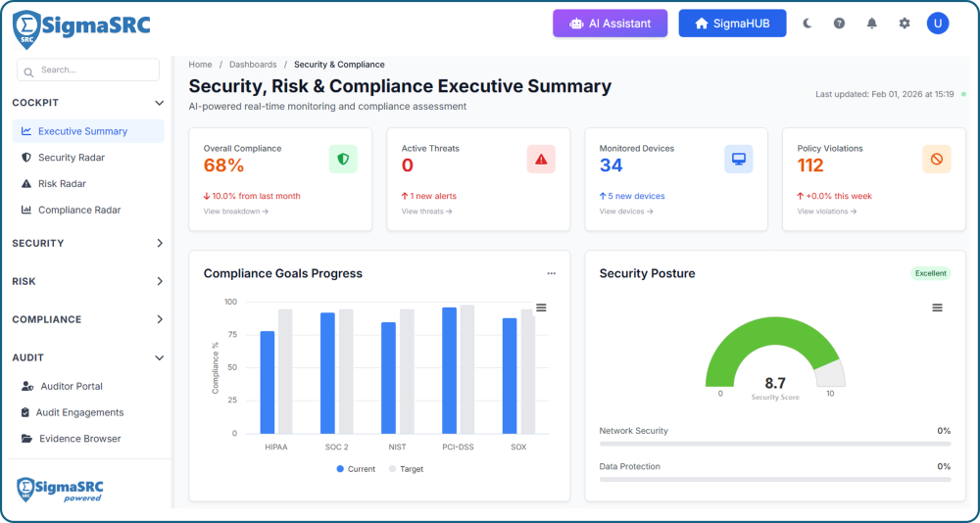
Task: Click the 112 policy violations value
Action: click(x=810, y=166)
